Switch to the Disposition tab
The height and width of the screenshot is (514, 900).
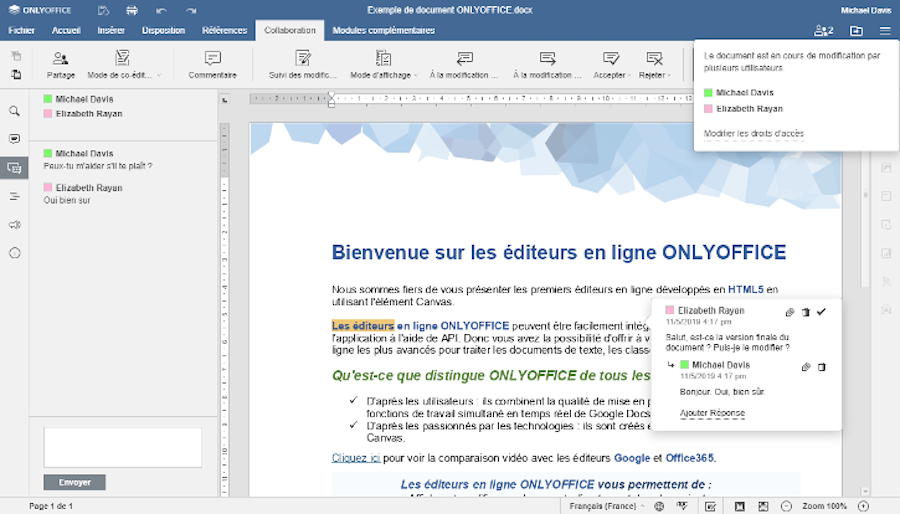[x=164, y=30]
